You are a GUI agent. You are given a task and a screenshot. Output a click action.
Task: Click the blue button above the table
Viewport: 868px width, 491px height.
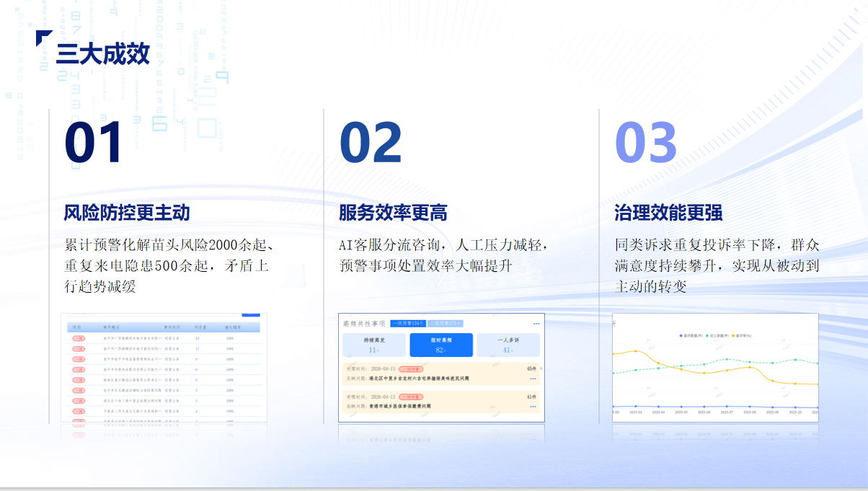point(251,314)
